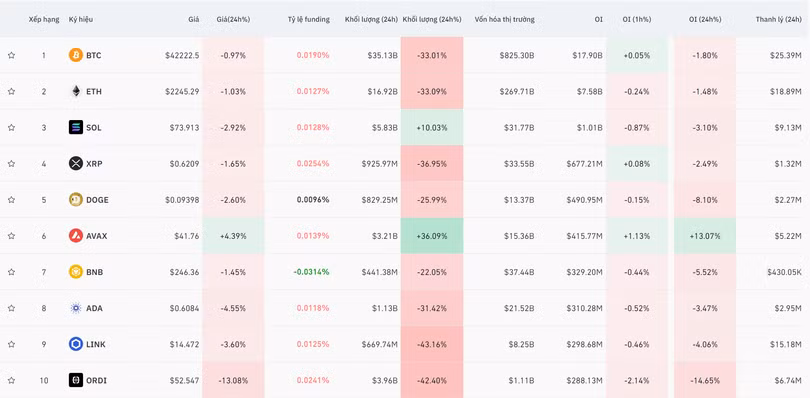Open the DOGE symbol link
The width and height of the screenshot is (810, 398).
(97, 200)
